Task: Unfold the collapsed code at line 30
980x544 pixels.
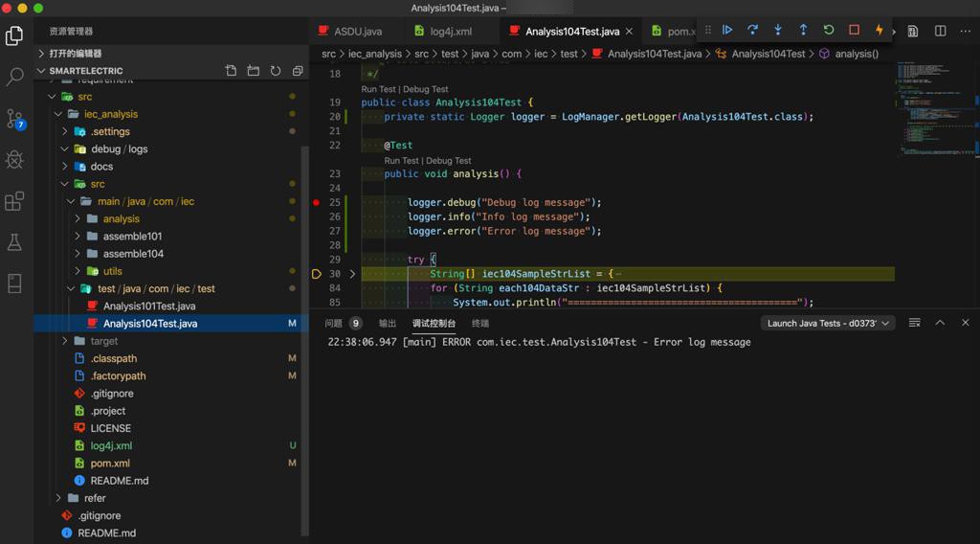Action: tap(352, 274)
